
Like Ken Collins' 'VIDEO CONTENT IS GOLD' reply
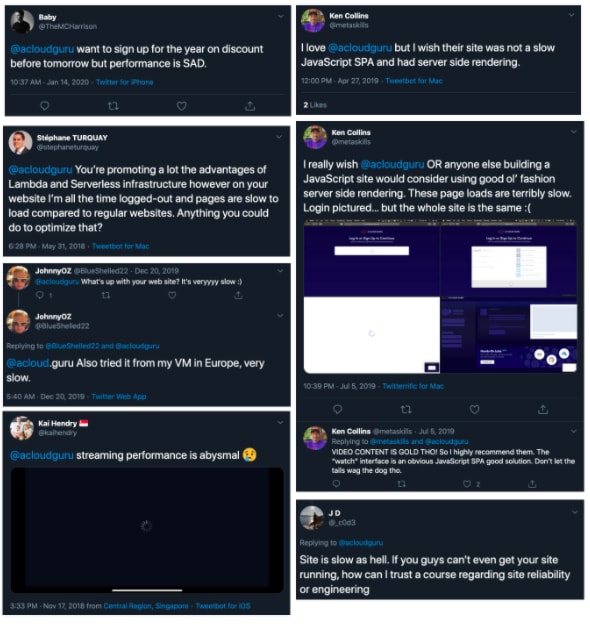coord(467,484)
